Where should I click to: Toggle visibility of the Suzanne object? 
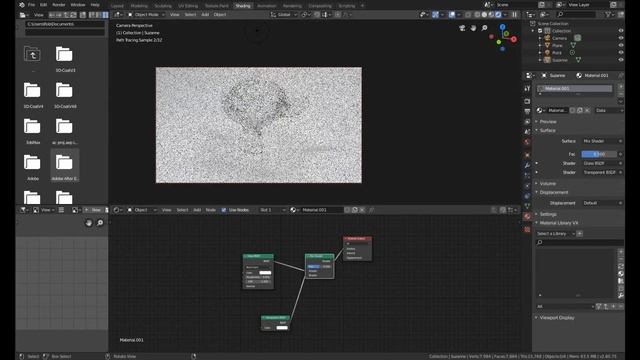tap(621, 60)
